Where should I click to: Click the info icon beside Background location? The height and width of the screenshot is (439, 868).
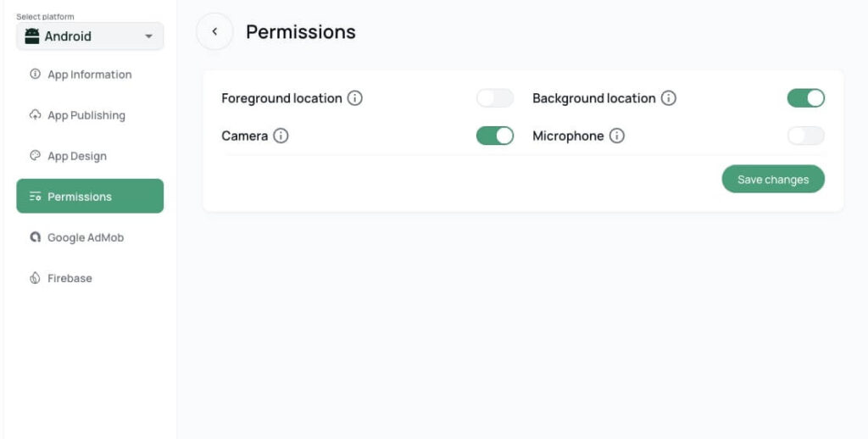[x=669, y=98]
